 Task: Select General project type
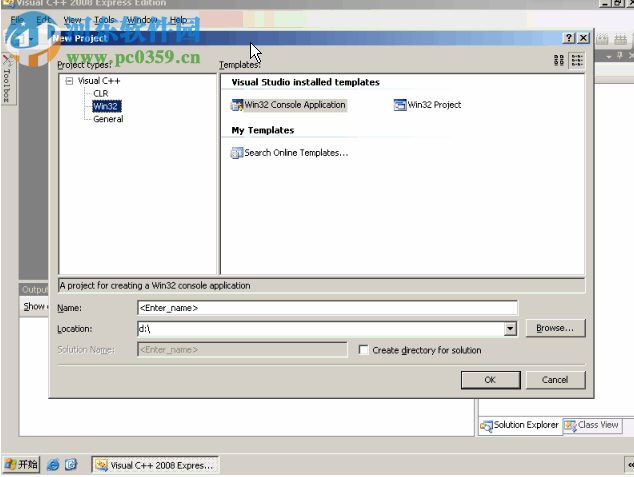(x=108, y=119)
